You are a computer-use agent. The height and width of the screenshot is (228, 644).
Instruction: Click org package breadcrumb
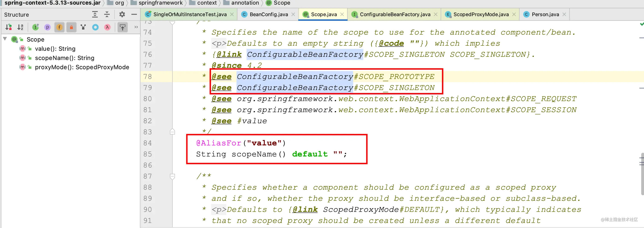[116, 3]
